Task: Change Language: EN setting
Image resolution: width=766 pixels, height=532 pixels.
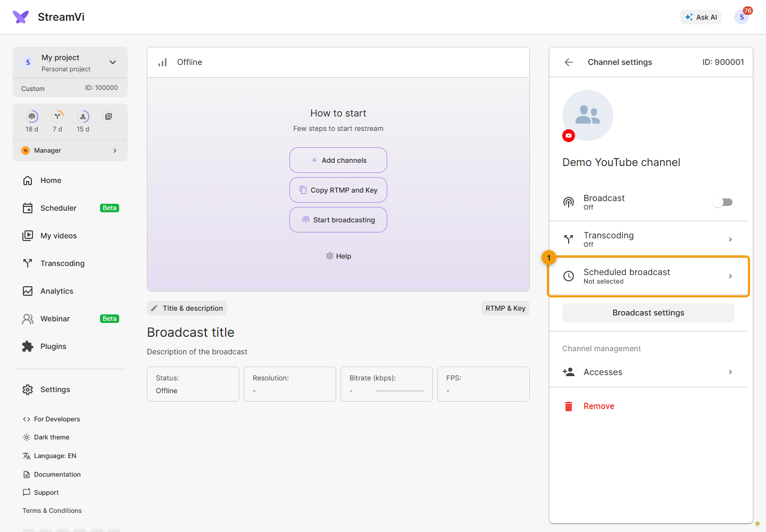Action: 49,456
